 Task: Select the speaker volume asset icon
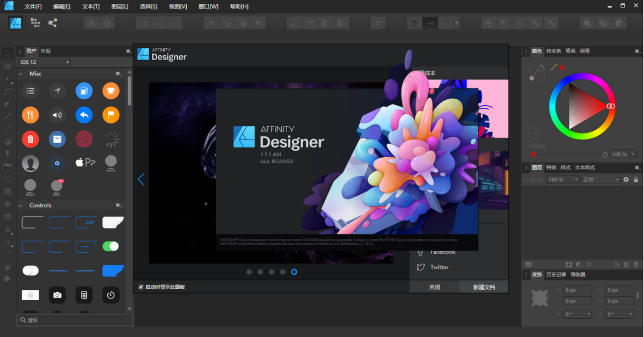(57, 115)
